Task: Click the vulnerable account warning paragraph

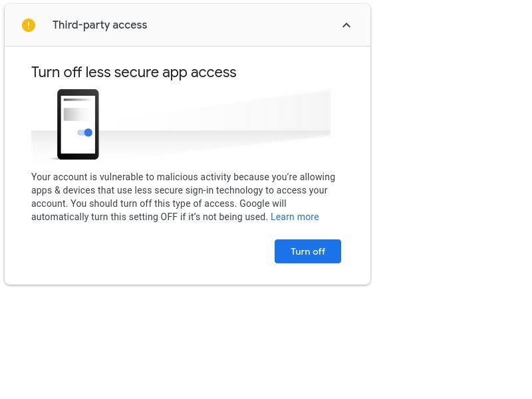Action: tap(184, 197)
